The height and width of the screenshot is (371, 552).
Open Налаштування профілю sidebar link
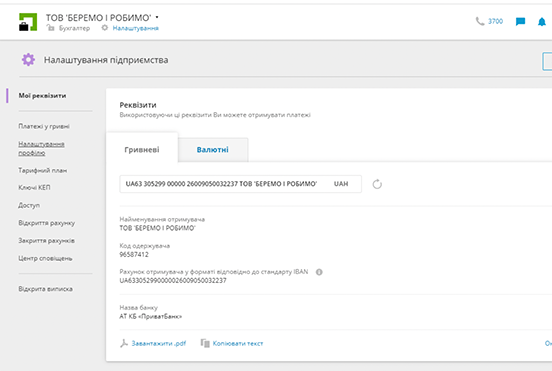point(41,148)
